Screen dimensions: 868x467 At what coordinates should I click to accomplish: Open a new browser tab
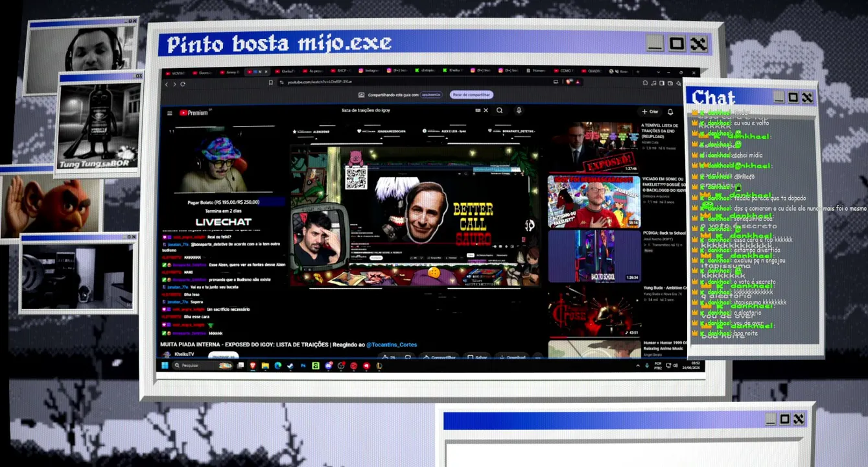tap(637, 71)
